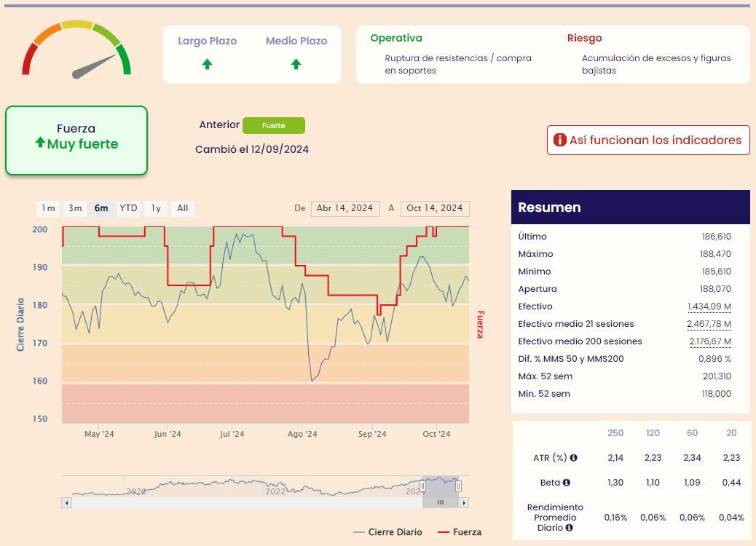Click the 20 column header
756x546 pixels.
[731, 432]
